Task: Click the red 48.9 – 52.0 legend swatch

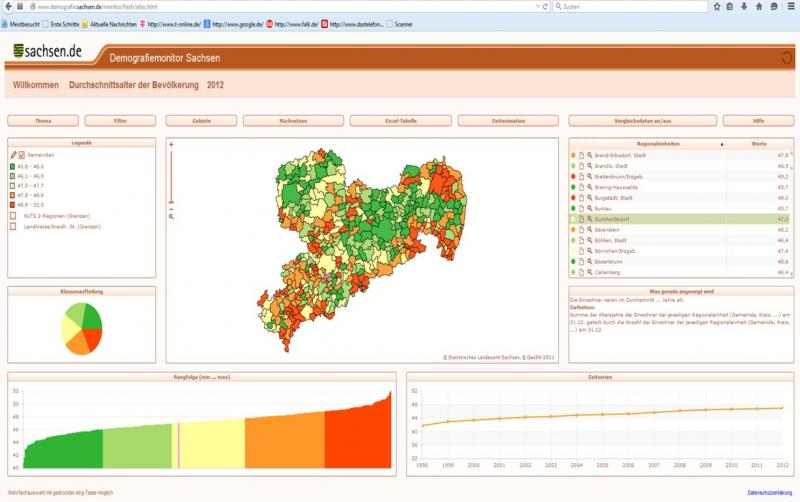Action: coord(13,204)
